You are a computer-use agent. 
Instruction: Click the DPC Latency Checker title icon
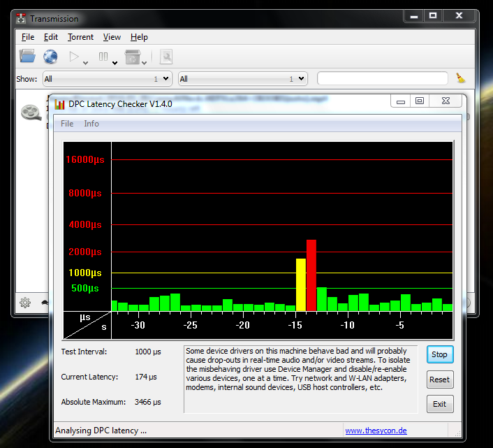click(59, 104)
